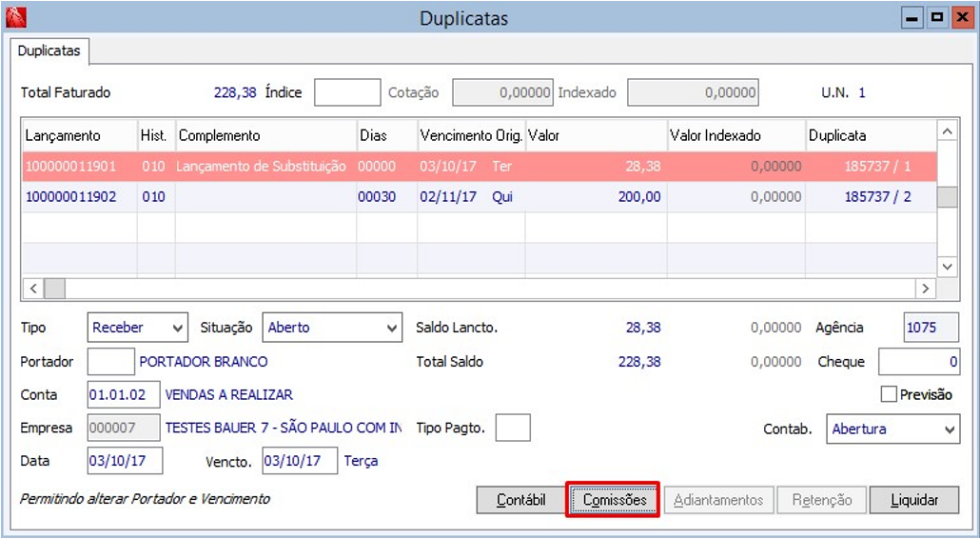Click the Contábil button

pyautogui.click(x=520, y=500)
